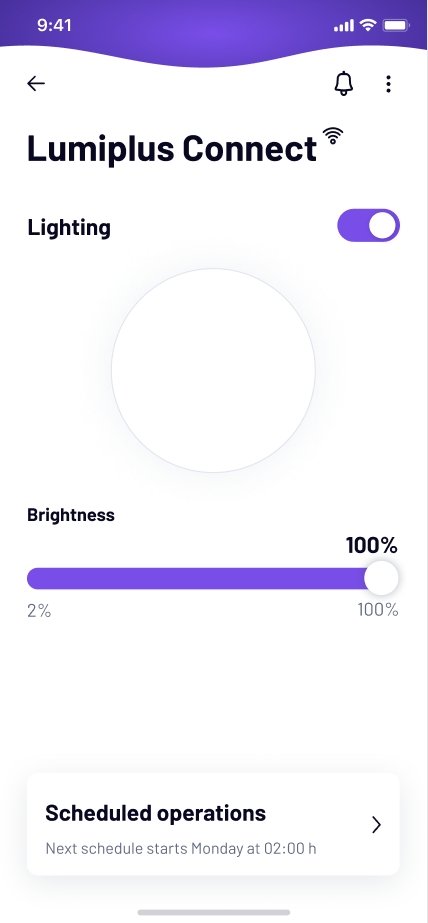The image size is (428, 923).
Task: Tap the Lighting label
Action: coord(69,227)
